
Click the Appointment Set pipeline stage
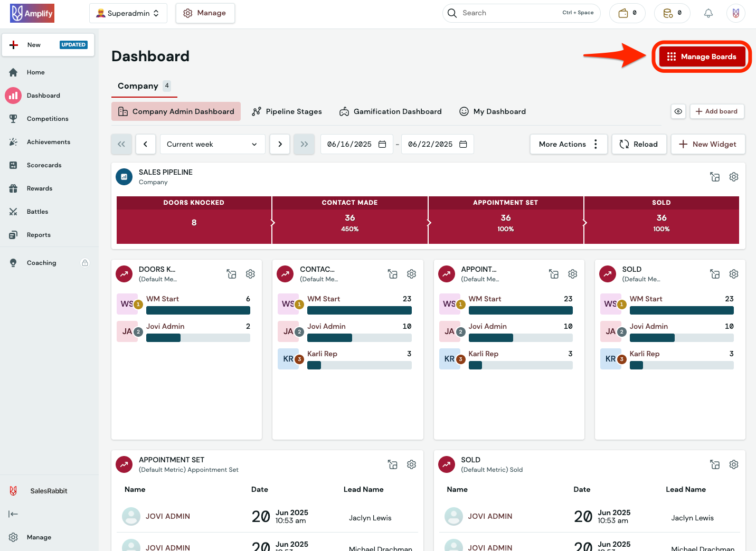[506, 220]
